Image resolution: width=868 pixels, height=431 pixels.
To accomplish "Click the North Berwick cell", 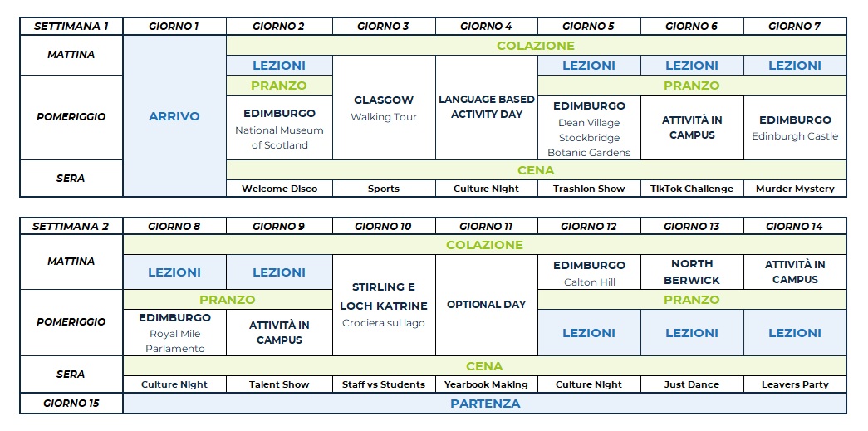I will tap(692, 272).
